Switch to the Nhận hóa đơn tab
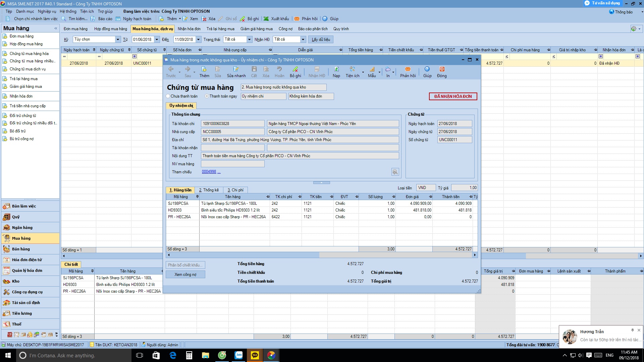The height and width of the screenshot is (362, 644). coord(189,29)
